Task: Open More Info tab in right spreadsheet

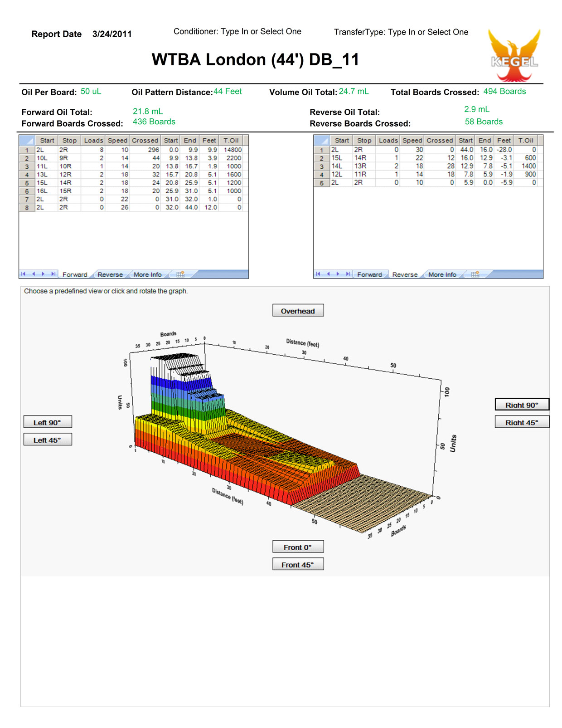Action: pos(442,274)
